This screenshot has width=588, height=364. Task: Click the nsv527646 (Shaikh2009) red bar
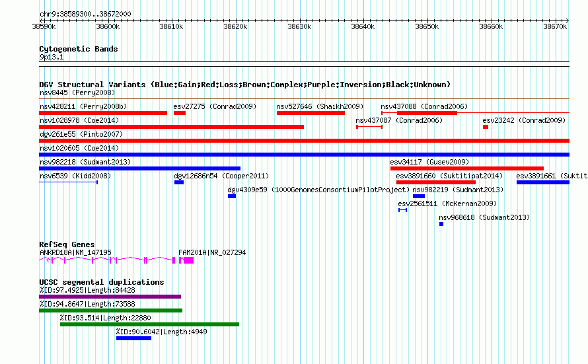click(311, 113)
